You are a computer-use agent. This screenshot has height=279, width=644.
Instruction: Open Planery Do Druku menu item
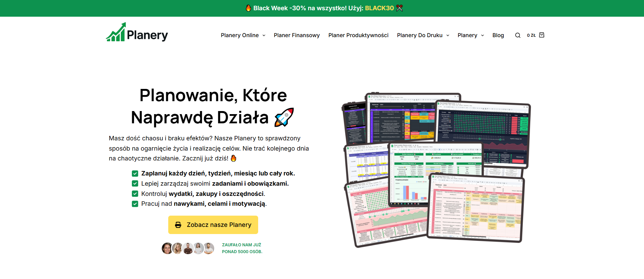[x=420, y=35]
